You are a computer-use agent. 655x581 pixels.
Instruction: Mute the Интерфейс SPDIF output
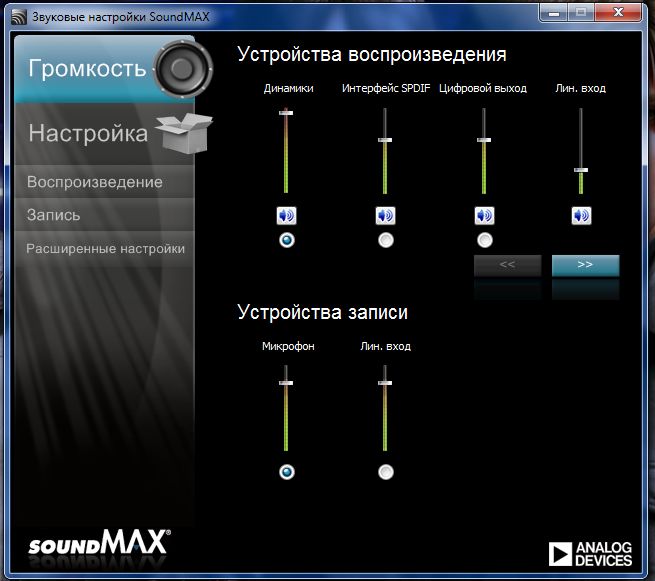point(385,216)
